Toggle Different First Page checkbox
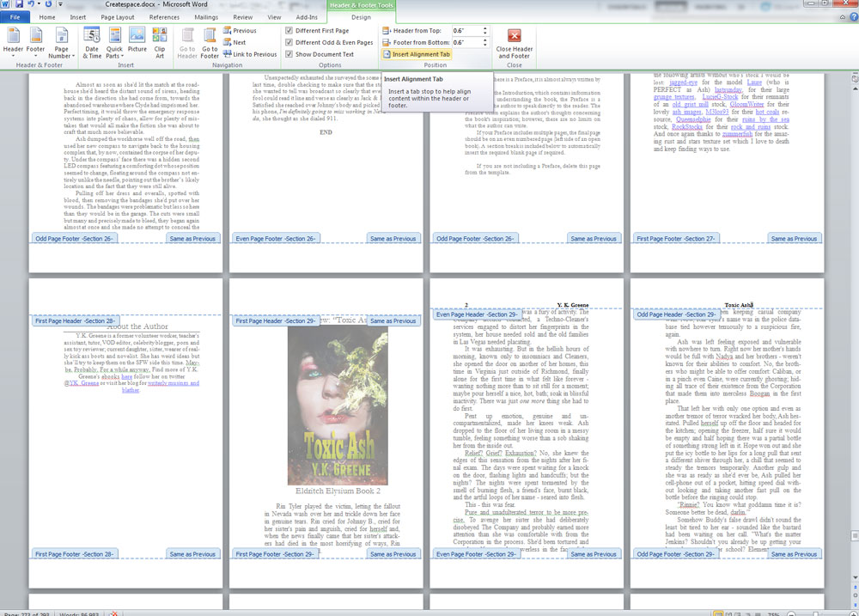This screenshot has width=859, height=616. point(289,31)
